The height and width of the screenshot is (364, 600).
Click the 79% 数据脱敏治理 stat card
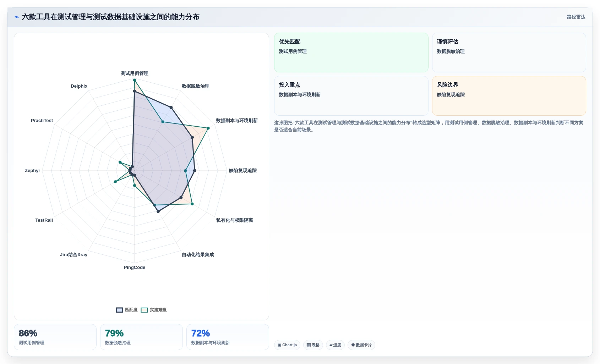pyautogui.click(x=141, y=337)
